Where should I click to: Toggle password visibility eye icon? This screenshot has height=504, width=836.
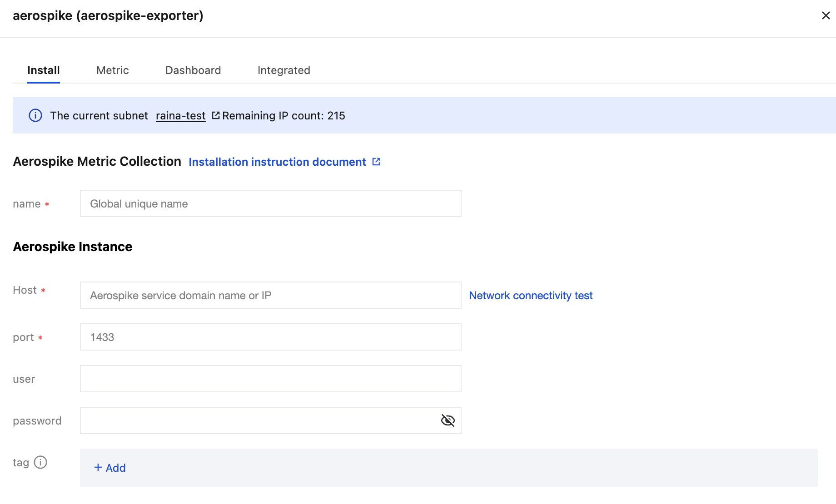[448, 420]
